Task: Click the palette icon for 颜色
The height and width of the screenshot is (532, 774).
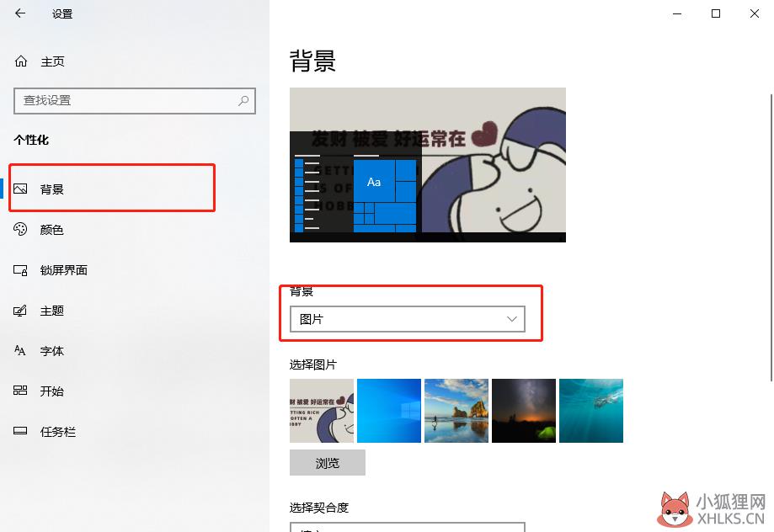Action: [20, 229]
